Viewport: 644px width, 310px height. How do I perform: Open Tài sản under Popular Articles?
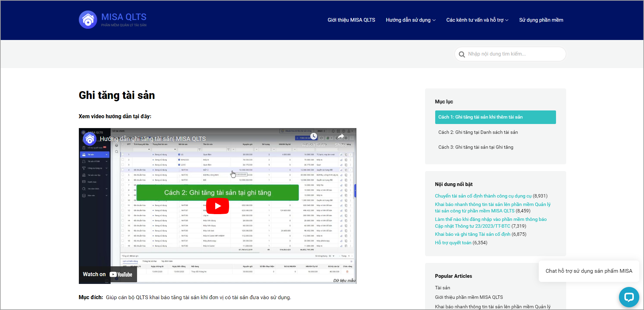(442, 288)
